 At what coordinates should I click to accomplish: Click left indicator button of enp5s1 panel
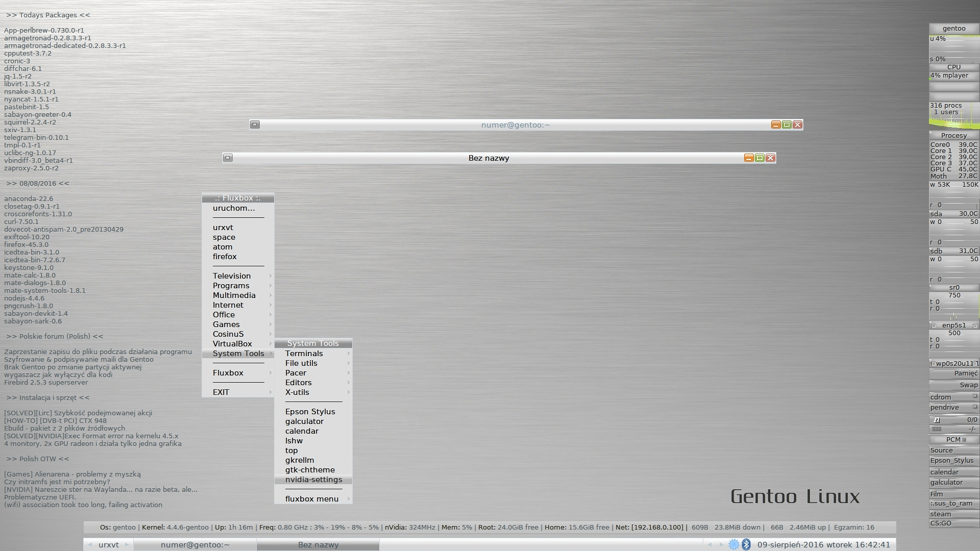pos(934,325)
